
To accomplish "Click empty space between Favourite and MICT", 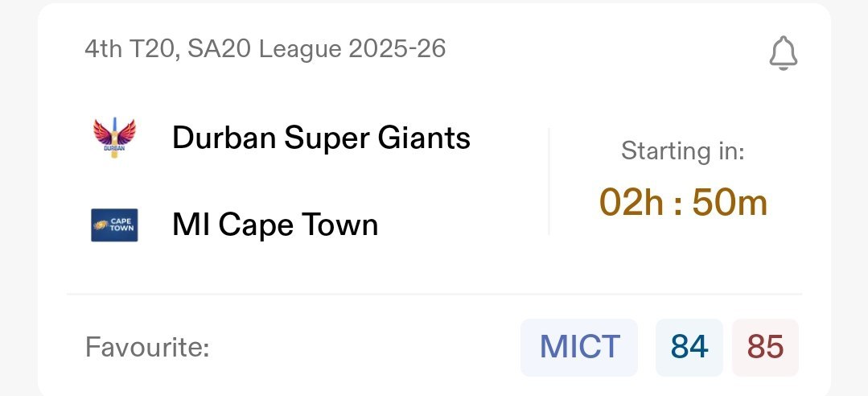I will coord(362,349).
